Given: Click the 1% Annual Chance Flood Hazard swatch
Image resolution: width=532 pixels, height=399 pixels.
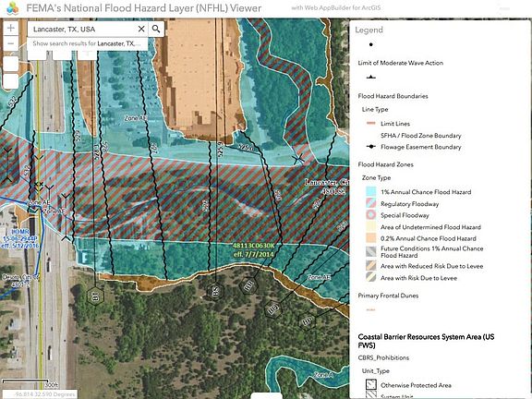Looking at the screenshot, I should pyautogui.click(x=371, y=192).
